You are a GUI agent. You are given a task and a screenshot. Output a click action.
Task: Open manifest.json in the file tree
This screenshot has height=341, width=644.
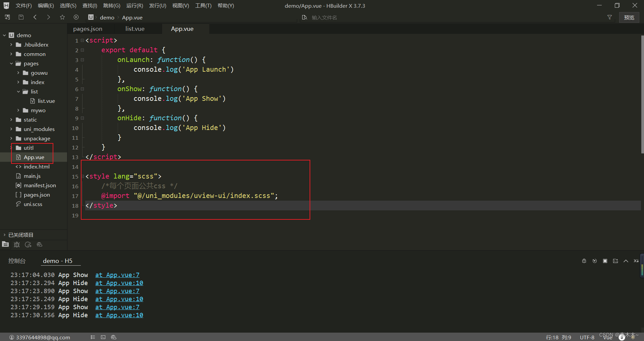click(40, 185)
